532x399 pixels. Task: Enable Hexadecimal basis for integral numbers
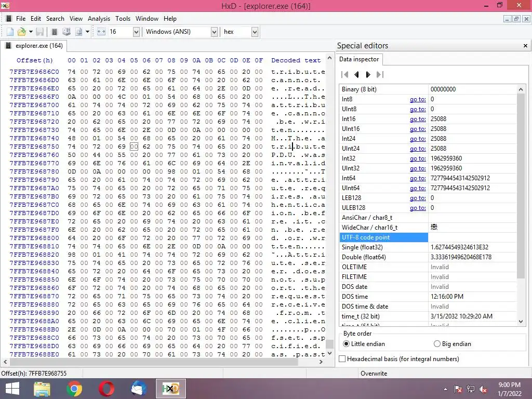[399, 358]
